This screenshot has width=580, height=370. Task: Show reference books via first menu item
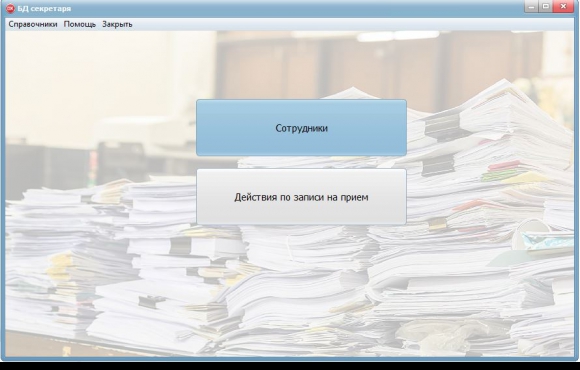(33, 24)
